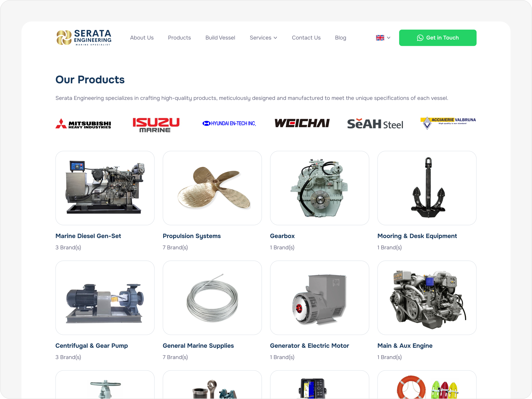The width and height of the screenshot is (532, 399).
Task: Open the Acciaierie Valbruna brand logo
Action: (x=448, y=123)
